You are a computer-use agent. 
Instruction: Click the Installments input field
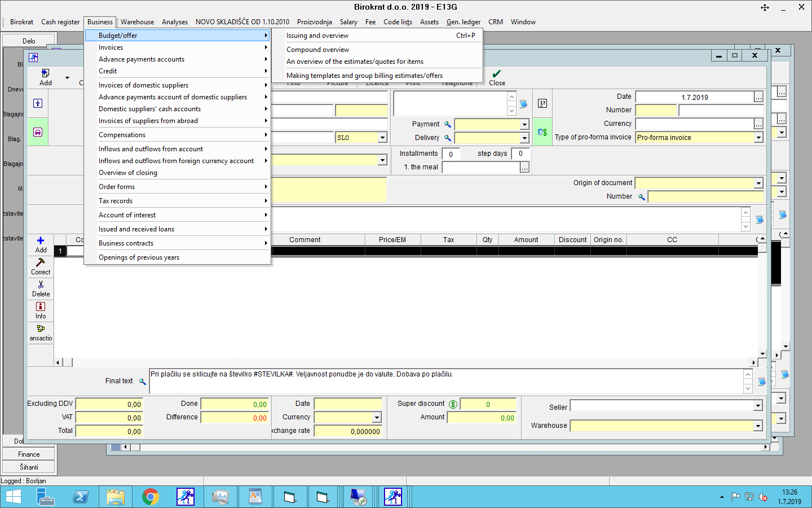coord(451,154)
